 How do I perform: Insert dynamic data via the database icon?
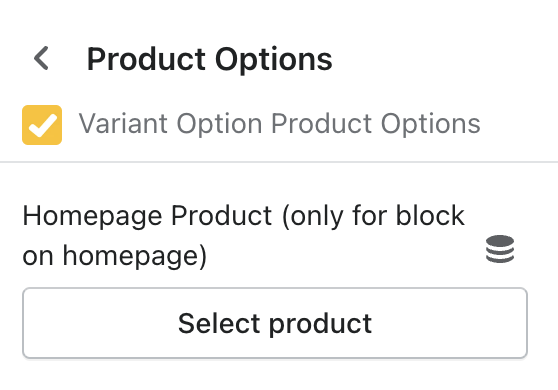pyautogui.click(x=500, y=249)
